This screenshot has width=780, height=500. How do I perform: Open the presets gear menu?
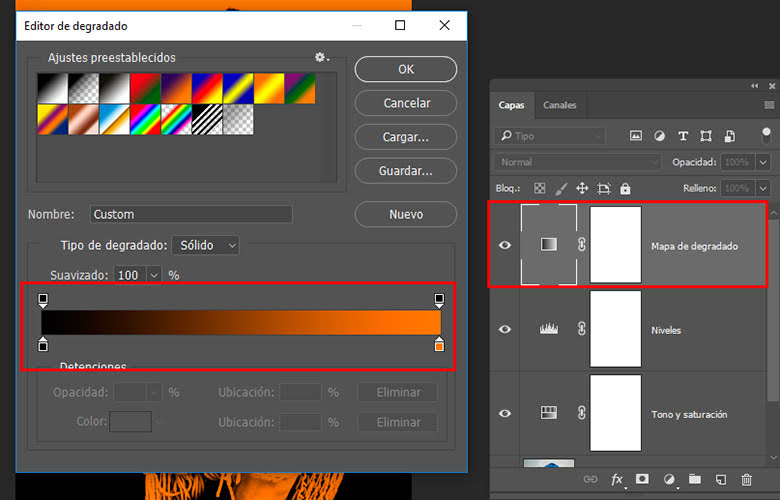(321, 58)
